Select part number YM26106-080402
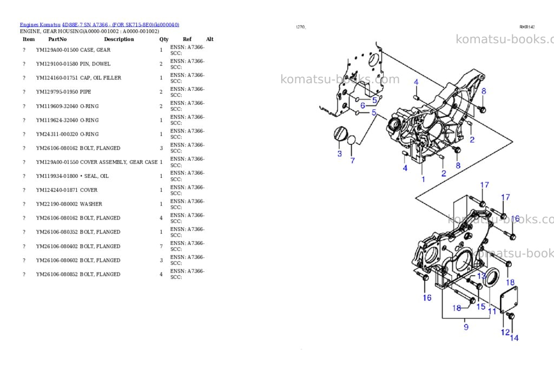The height and width of the screenshot is (392, 554). click(57, 247)
